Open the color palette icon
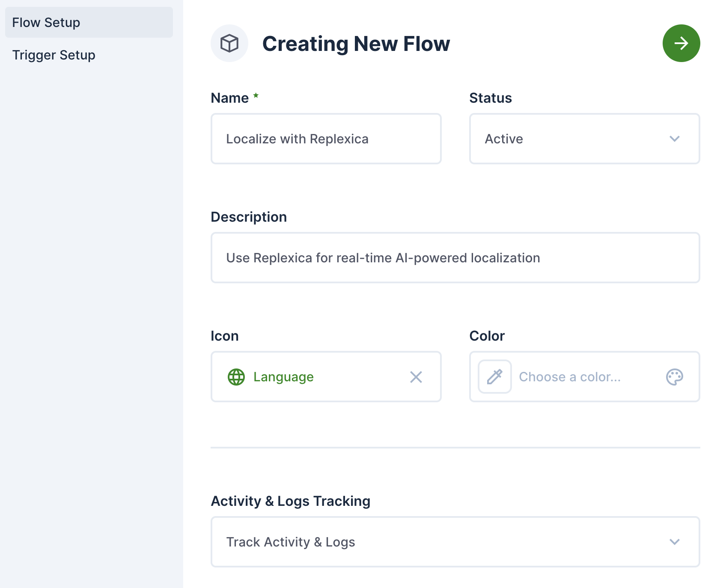726x588 pixels. (675, 377)
